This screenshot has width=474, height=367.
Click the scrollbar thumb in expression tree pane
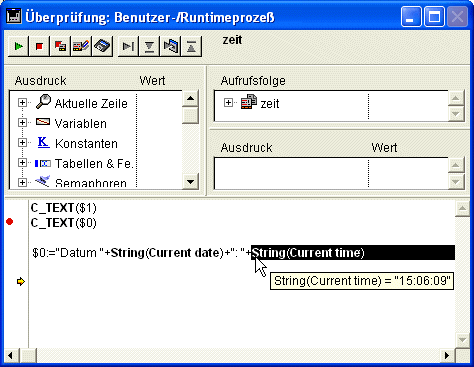click(x=190, y=115)
